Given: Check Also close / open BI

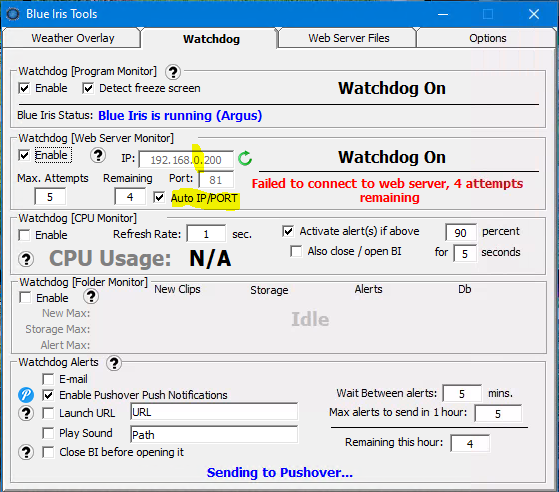Looking at the screenshot, I should coord(296,251).
